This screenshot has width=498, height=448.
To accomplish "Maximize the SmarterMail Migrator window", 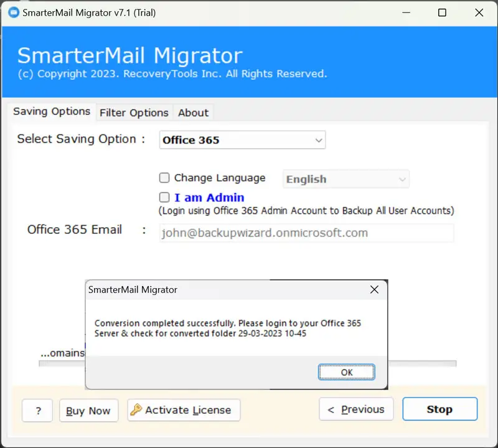I will (442, 12).
